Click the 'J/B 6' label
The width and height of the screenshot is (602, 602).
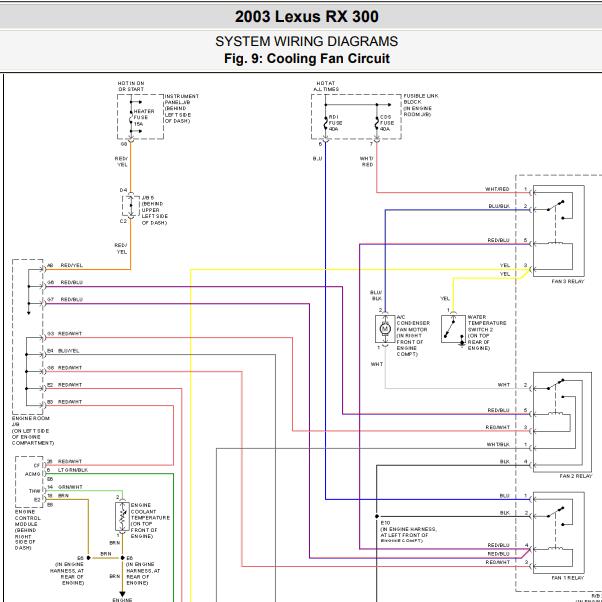(148, 198)
